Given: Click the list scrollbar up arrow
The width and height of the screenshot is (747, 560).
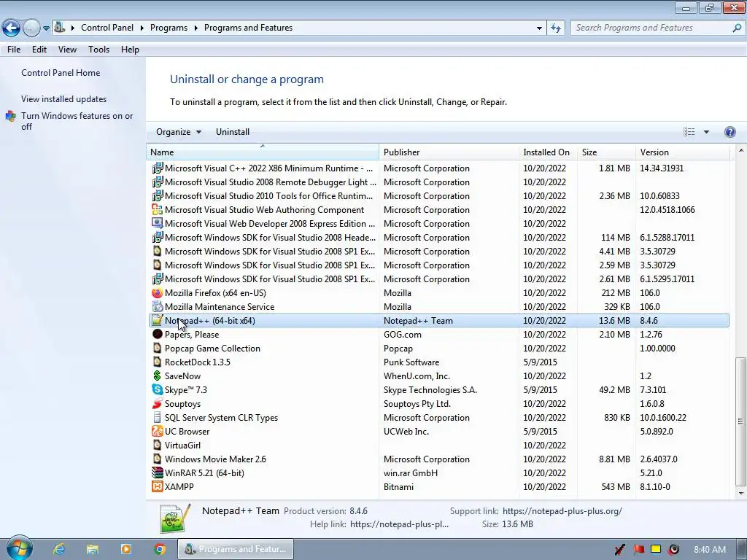Looking at the screenshot, I should pos(741,151).
